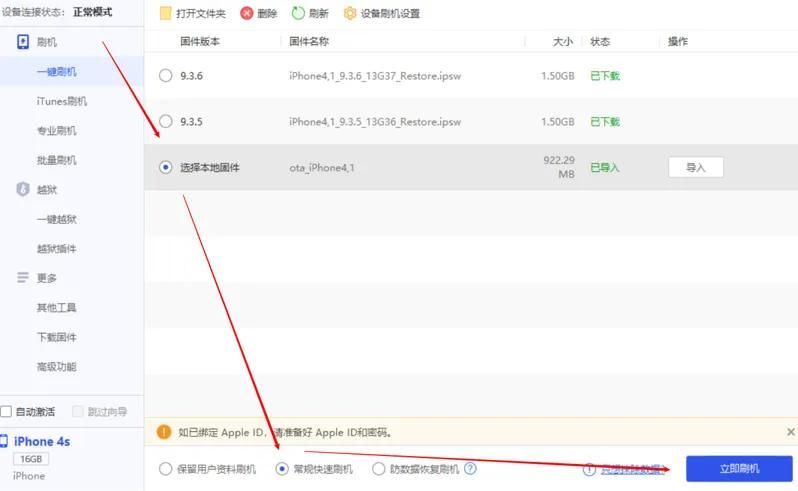798x491 pixels.
Task: Click the 打开文件夹 toolbar label
Action: coord(201,14)
